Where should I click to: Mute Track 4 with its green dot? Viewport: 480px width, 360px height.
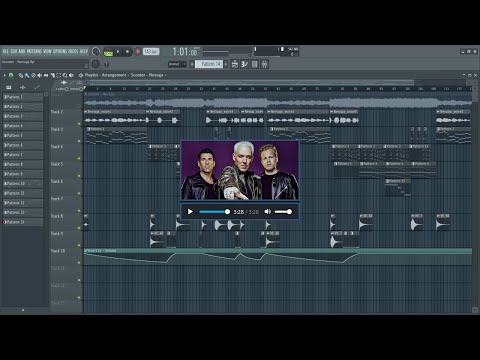click(79, 159)
